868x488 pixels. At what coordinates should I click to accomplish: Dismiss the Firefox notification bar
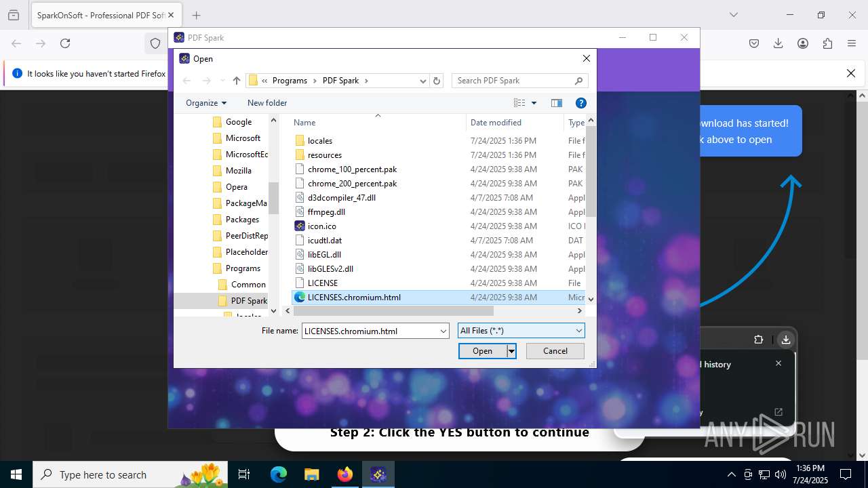click(x=851, y=73)
